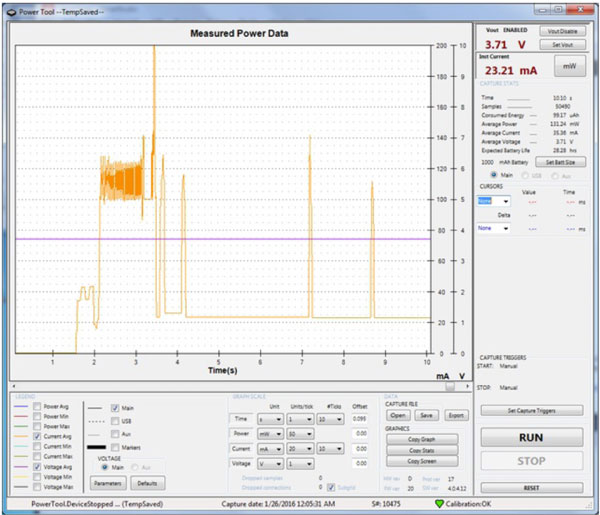Open Set Capture Triggers dialog
The height and width of the screenshot is (515, 600).
click(531, 410)
